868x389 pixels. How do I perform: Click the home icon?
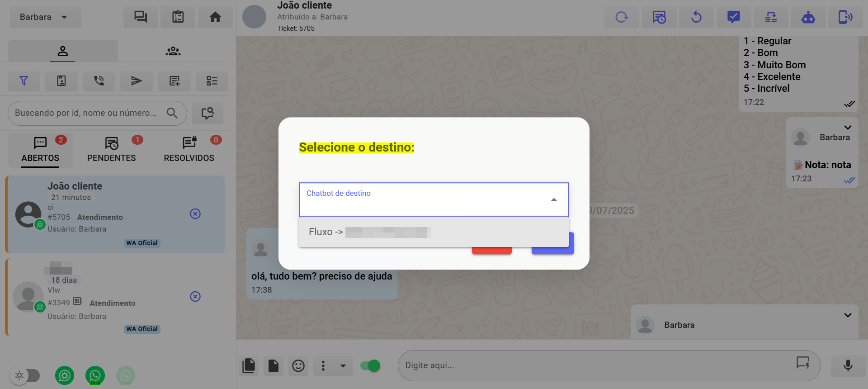click(x=215, y=17)
